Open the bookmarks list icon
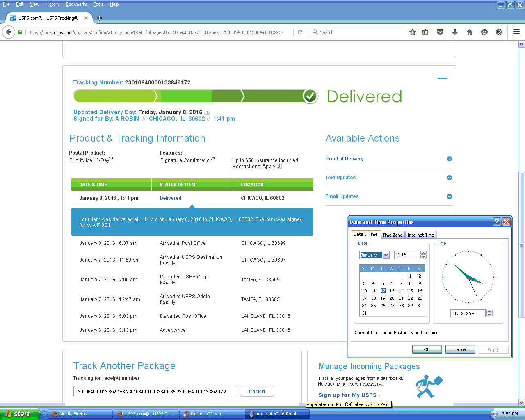This screenshot has height=420, width=525. (x=425, y=32)
